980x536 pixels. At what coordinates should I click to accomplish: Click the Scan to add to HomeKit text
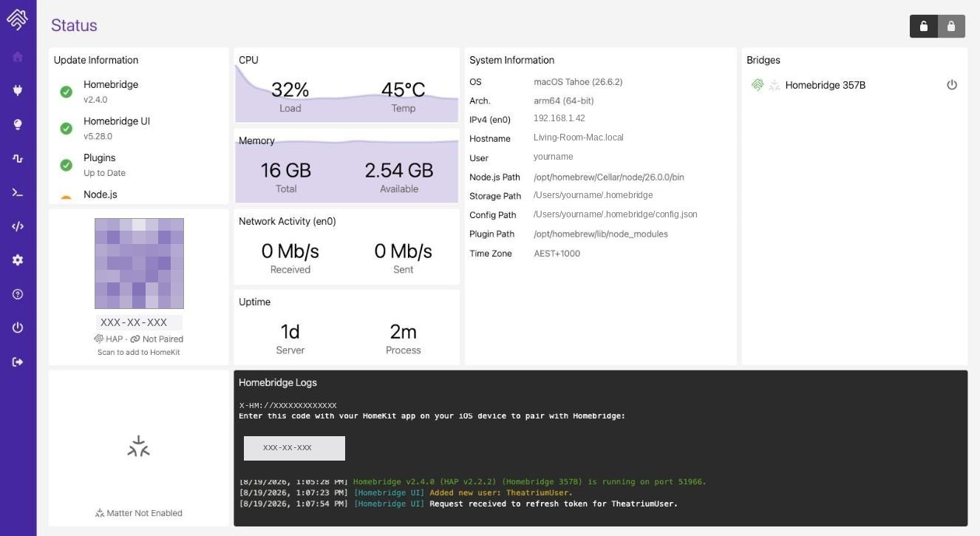139,352
